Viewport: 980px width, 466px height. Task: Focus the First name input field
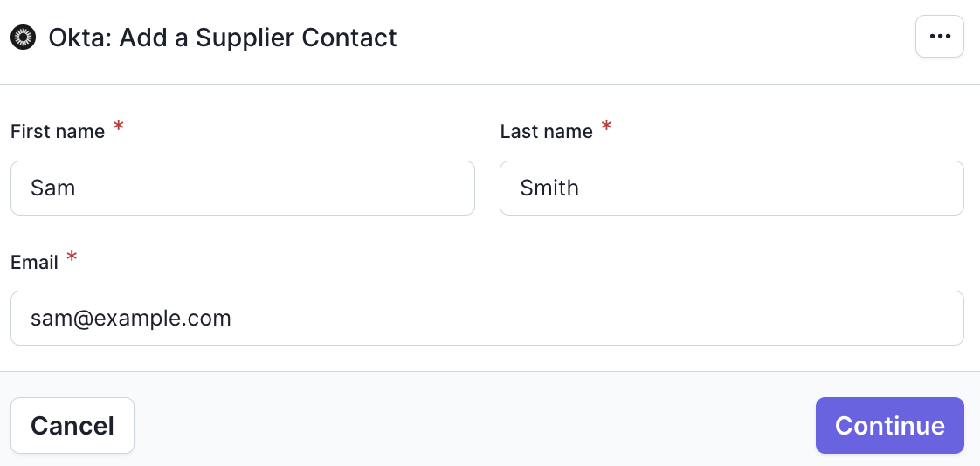click(243, 188)
